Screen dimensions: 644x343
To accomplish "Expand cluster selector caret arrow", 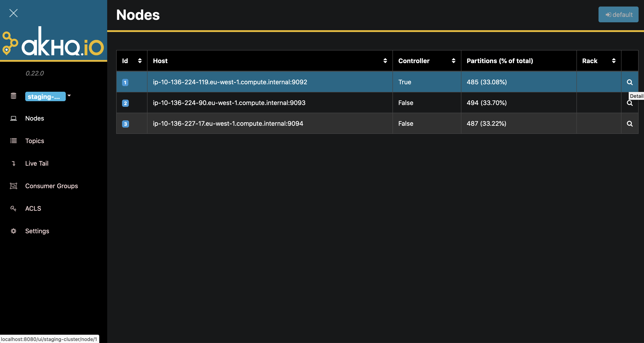I will pos(69,96).
